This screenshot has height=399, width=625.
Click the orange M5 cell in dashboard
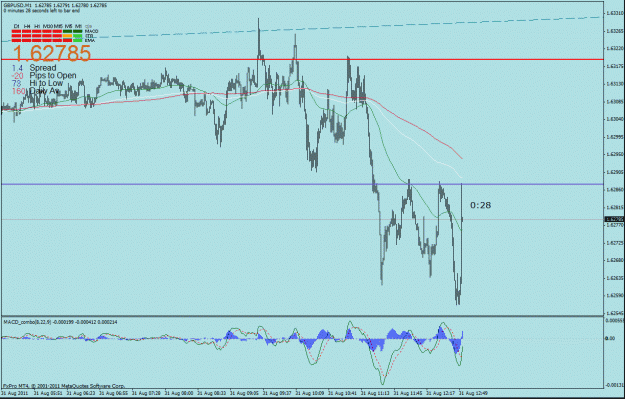[x=67, y=36]
